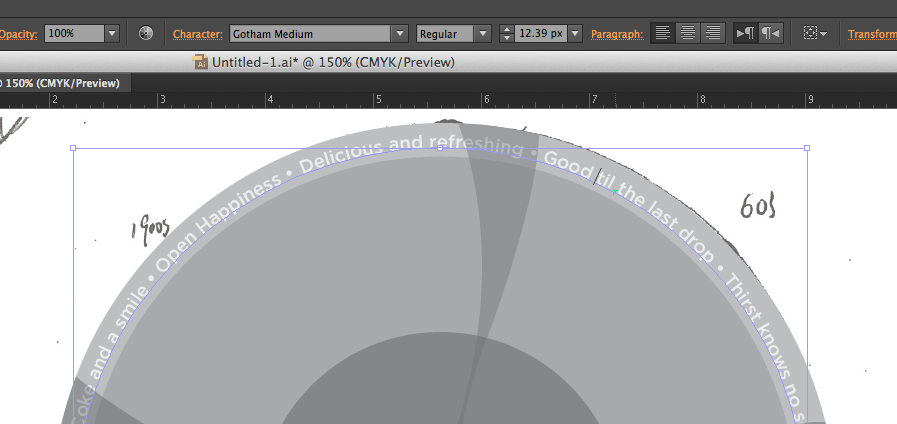
Task: Align paragraph text center
Action: 688,33
